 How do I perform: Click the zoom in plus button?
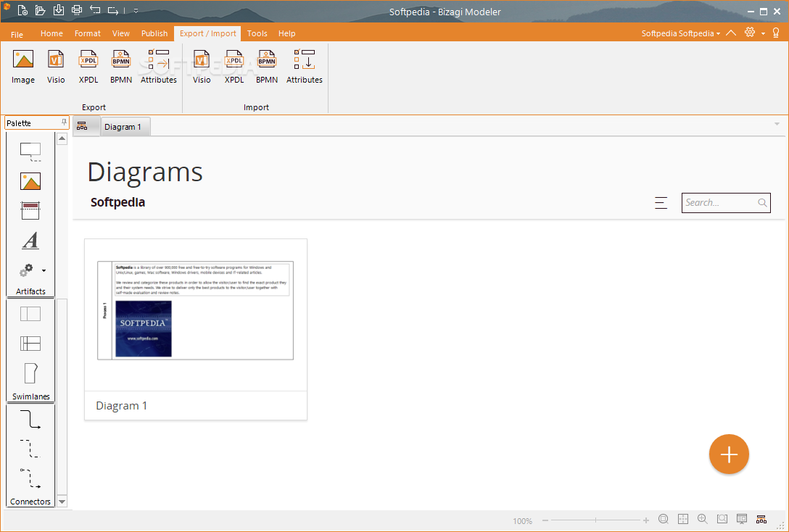(x=646, y=520)
